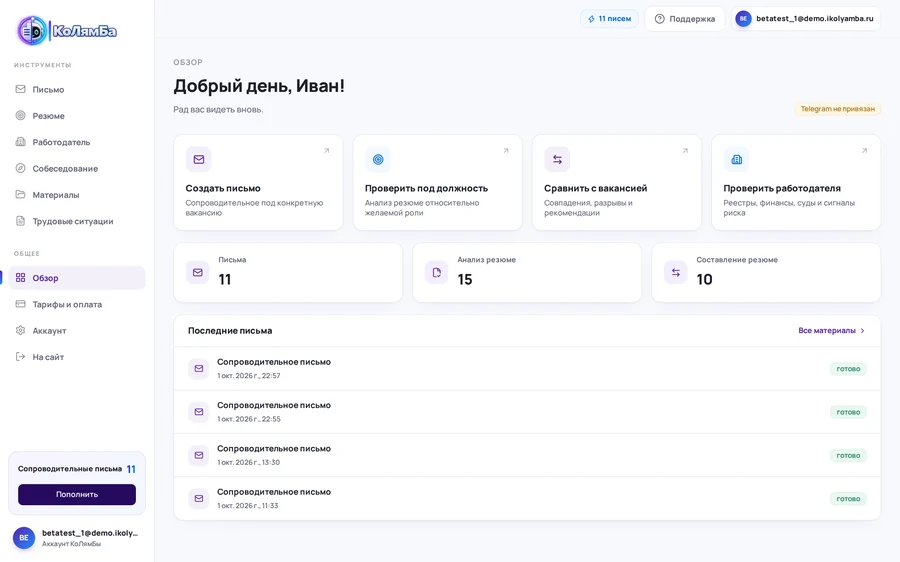Click envelope icon of letter dated 22:55
Screen dimensions: 900x562
[x=199, y=412]
